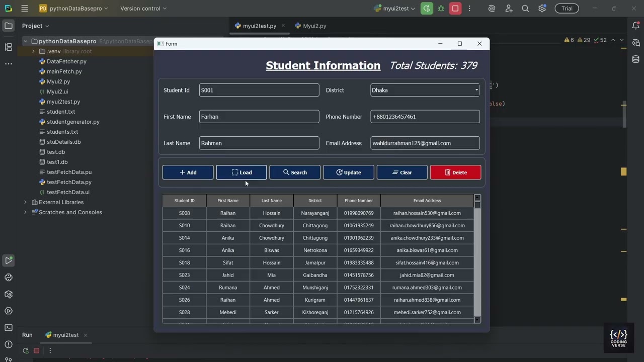
Task: Click the Clear button
Action: (402, 172)
